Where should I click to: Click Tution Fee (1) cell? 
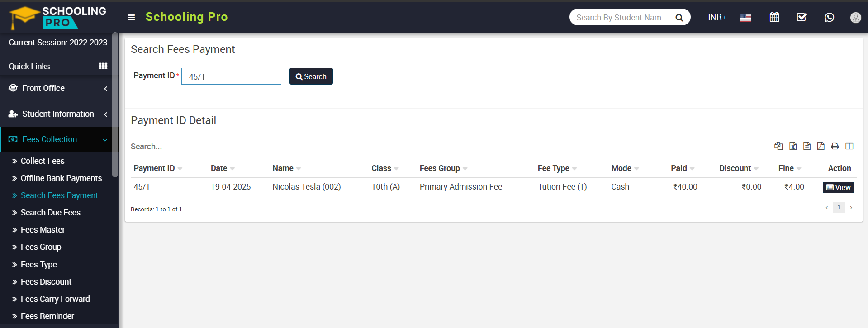[562, 187]
